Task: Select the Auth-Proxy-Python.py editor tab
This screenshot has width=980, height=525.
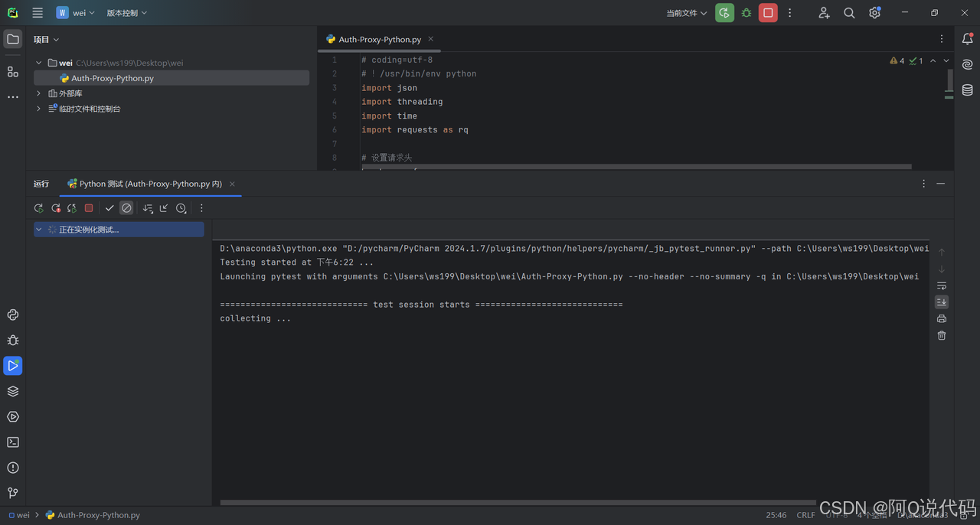Action: click(379, 39)
